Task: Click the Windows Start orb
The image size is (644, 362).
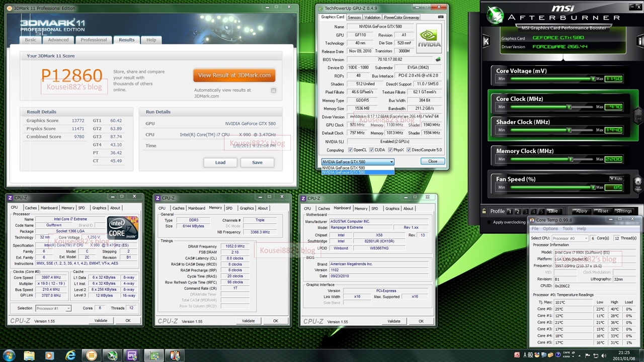Action: click(10, 355)
